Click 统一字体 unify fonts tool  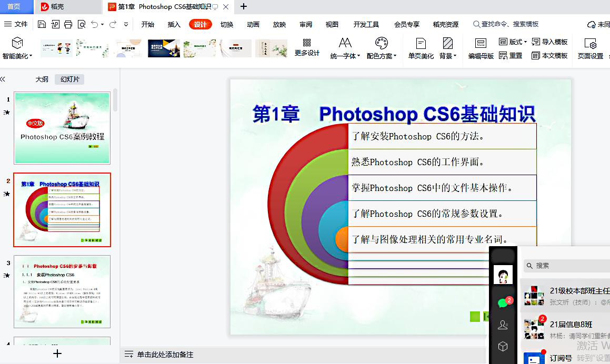[345, 48]
